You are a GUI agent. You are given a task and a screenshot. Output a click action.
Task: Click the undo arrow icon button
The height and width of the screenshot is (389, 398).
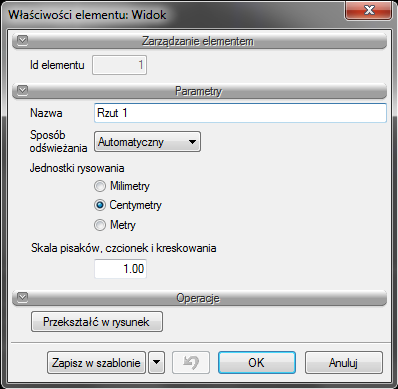coord(191,362)
